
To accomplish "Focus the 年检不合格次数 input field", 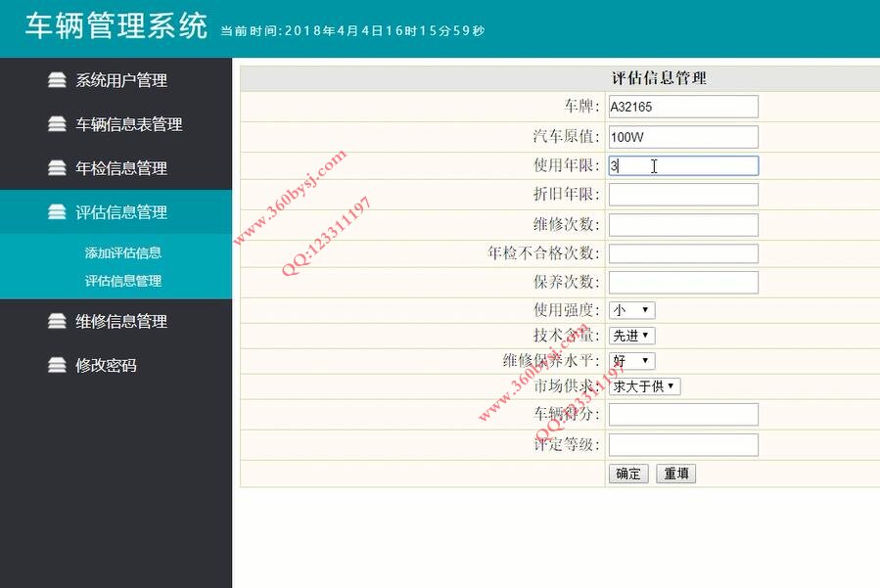I will click(683, 253).
